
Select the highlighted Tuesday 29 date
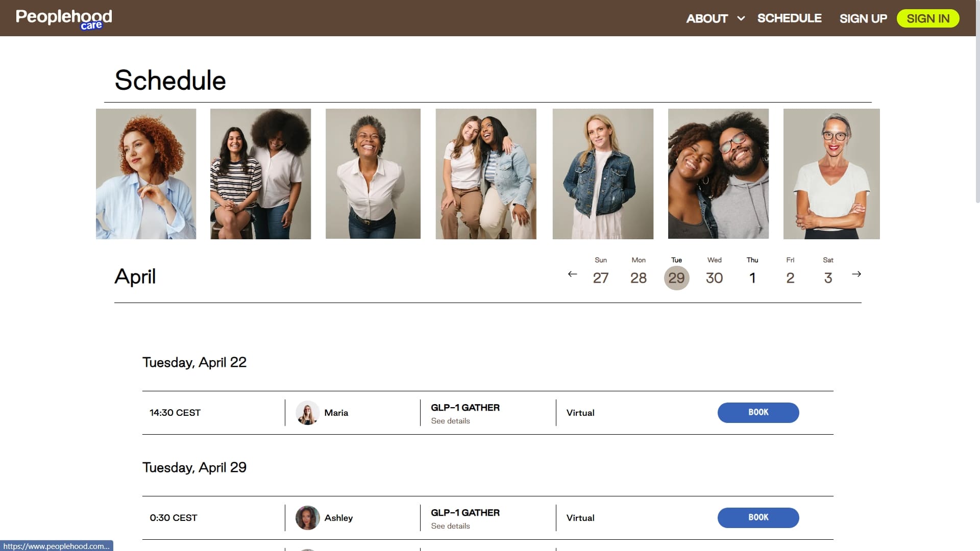click(x=676, y=278)
